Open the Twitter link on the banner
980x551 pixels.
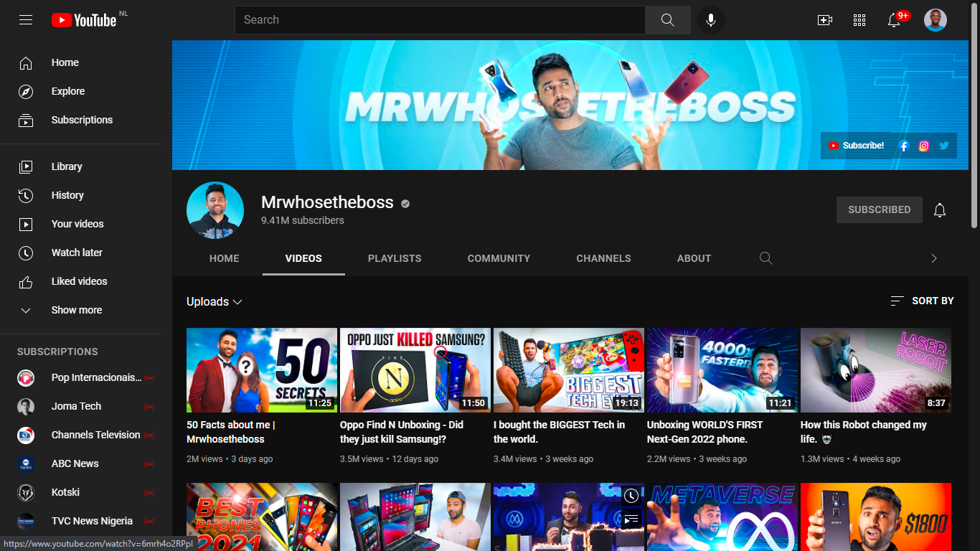coord(944,146)
